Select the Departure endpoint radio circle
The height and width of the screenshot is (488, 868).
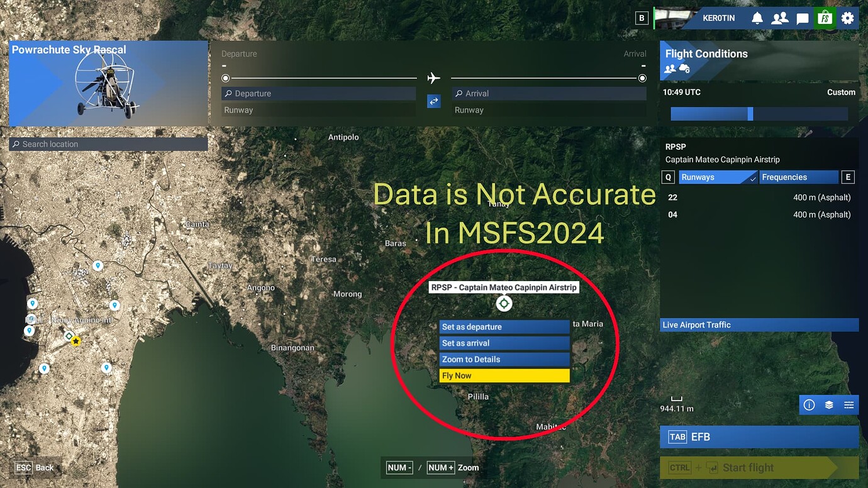225,78
